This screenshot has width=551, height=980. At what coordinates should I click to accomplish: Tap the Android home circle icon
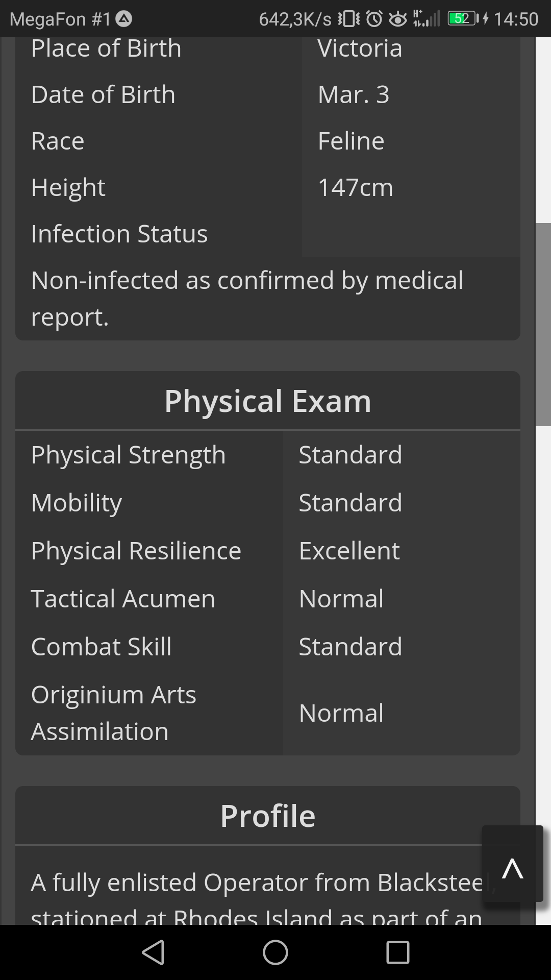pos(275,952)
